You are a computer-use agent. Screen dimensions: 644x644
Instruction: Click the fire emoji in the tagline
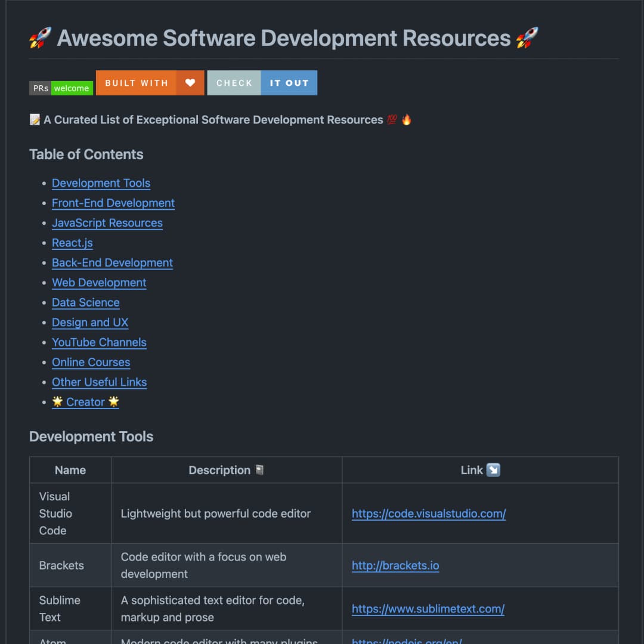(407, 119)
